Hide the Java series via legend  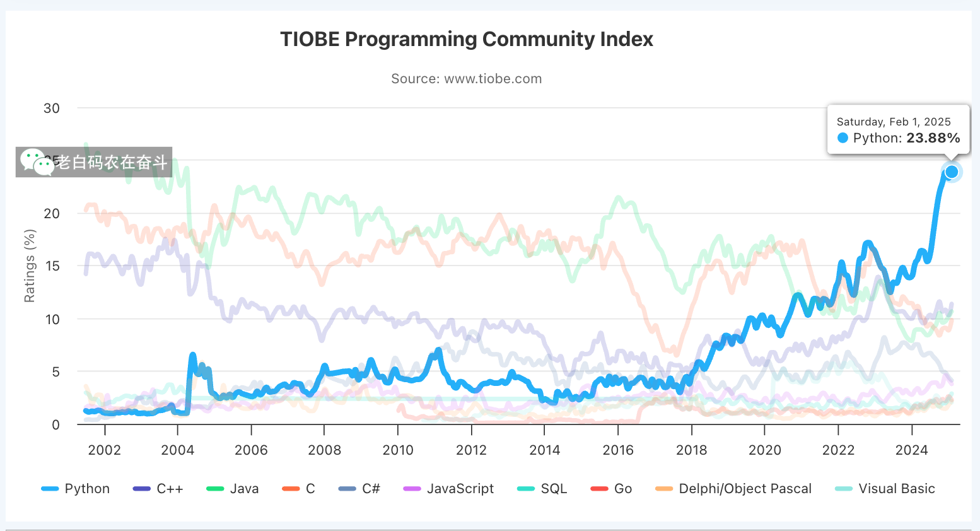233,489
